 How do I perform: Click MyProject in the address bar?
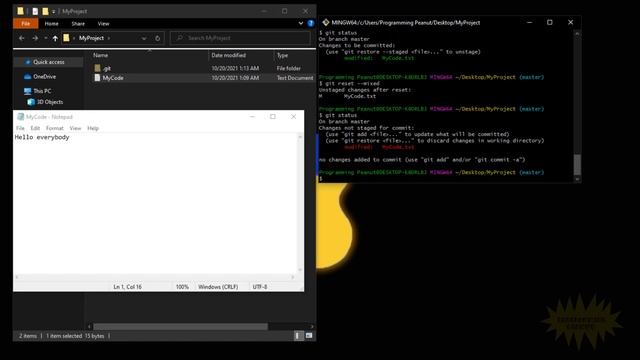(91, 38)
